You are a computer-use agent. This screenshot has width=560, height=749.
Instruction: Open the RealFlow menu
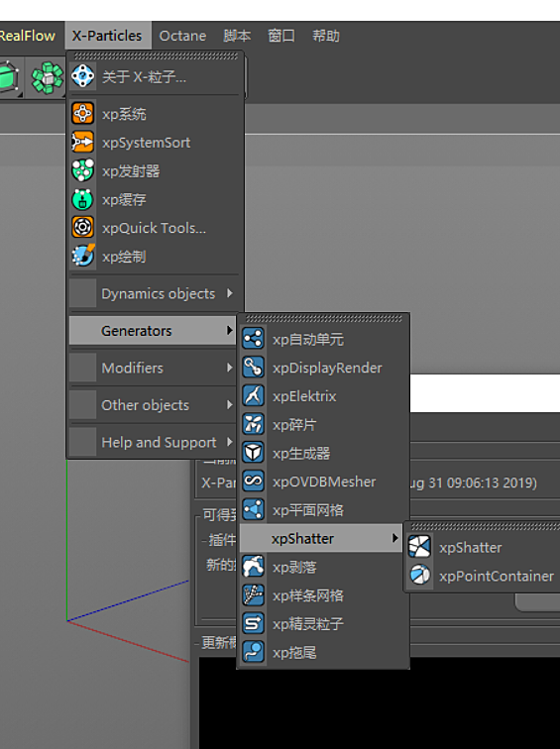point(27,36)
